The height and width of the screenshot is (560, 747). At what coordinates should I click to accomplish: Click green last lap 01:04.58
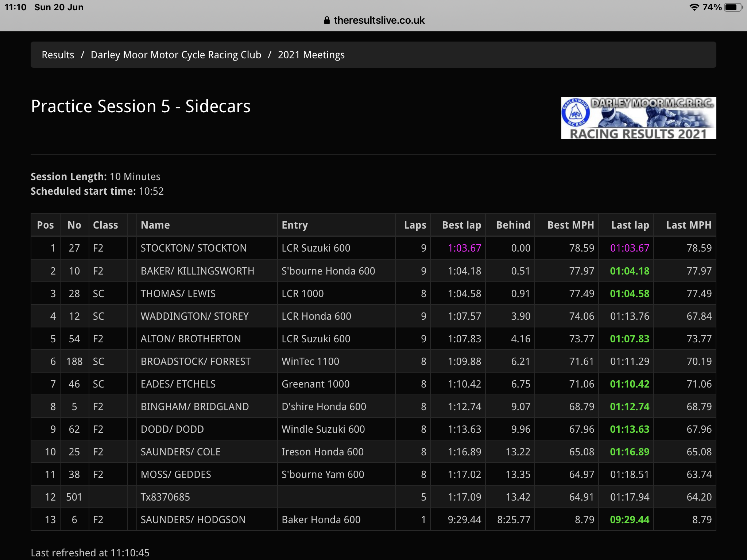pos(630,293)
